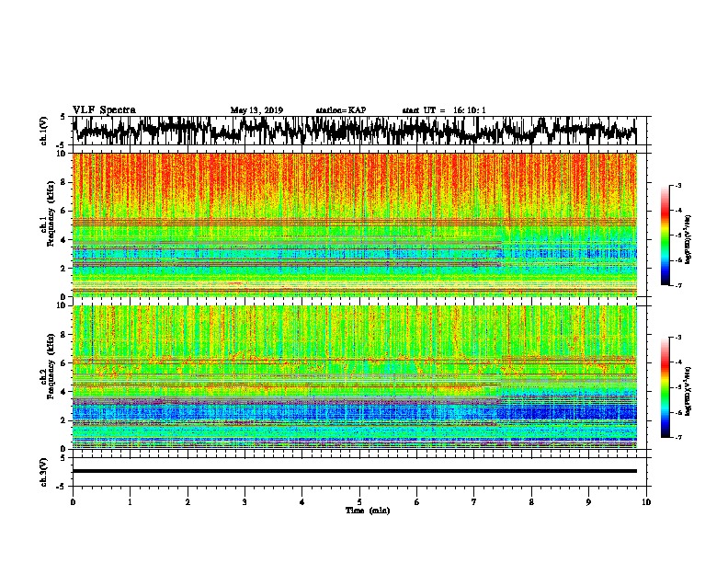Click the "-3" label on ch.1 colorbar

point(677,185)
